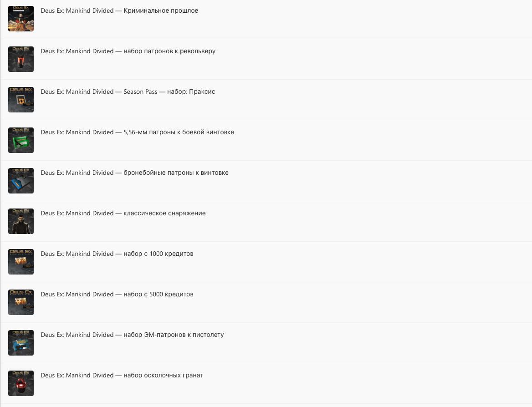Click the revolver ammo pack icon

(20, 59)
